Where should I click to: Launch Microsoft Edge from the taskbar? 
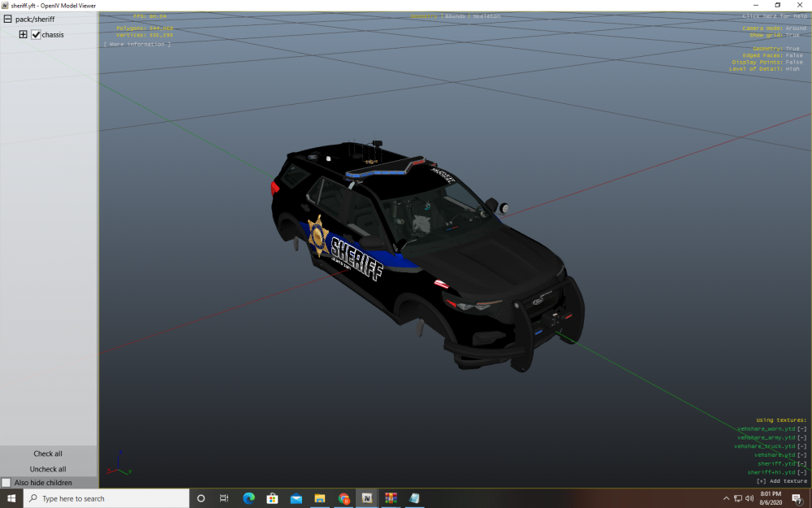point(248,499)
